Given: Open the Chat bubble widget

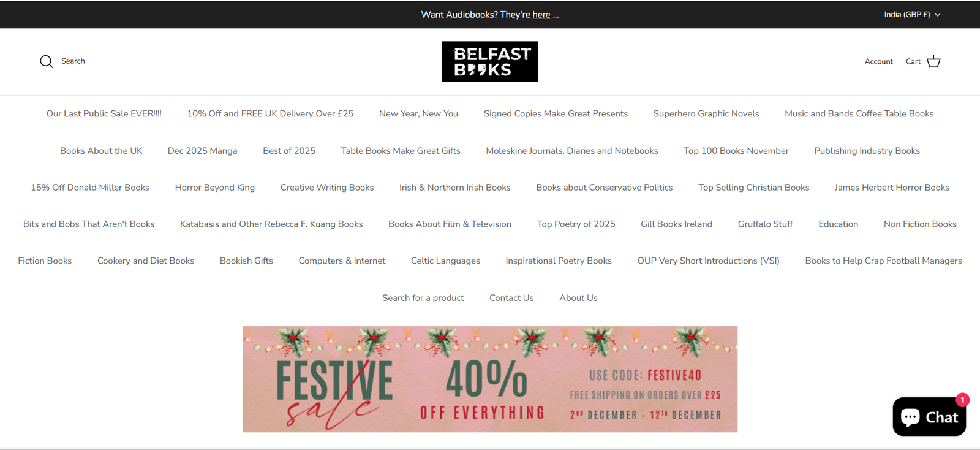Looking at the screenshot, I should [929, 417].
